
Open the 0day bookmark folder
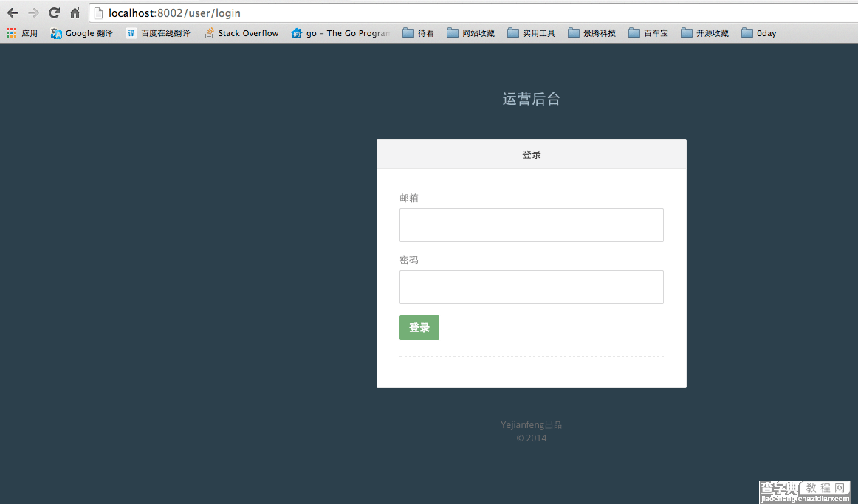coord(759,33)
